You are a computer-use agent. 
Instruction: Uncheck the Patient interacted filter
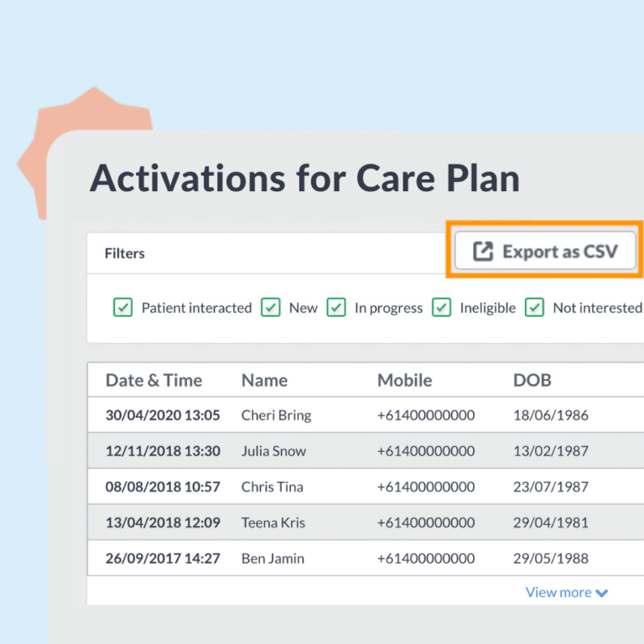point(123,308)
